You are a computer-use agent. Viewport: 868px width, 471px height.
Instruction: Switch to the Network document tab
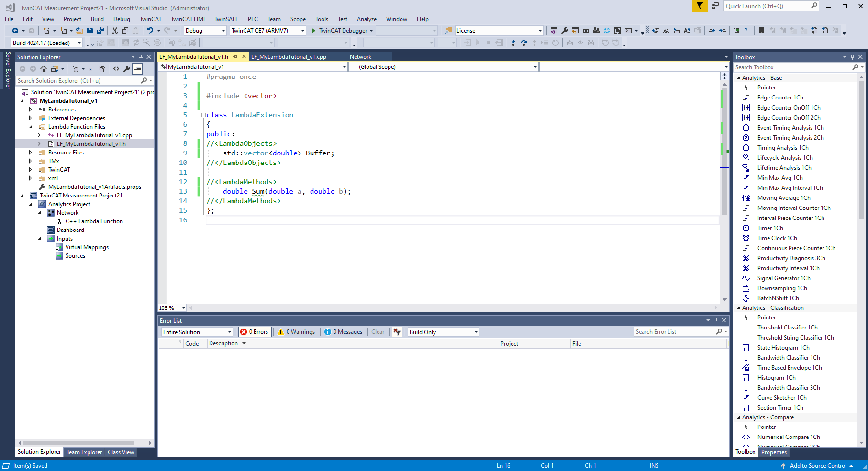point(360,56)
